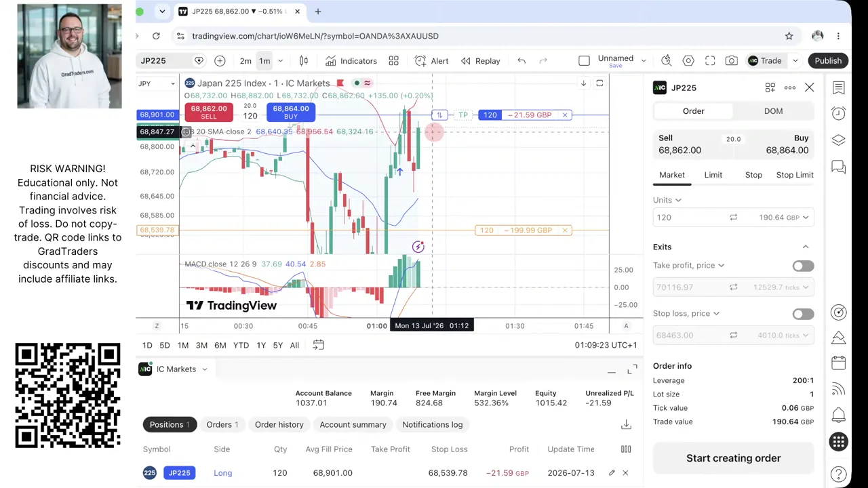Open the IC Markets broker dropdown
Viewport: 868px width, 488px height.
(174, 369)
